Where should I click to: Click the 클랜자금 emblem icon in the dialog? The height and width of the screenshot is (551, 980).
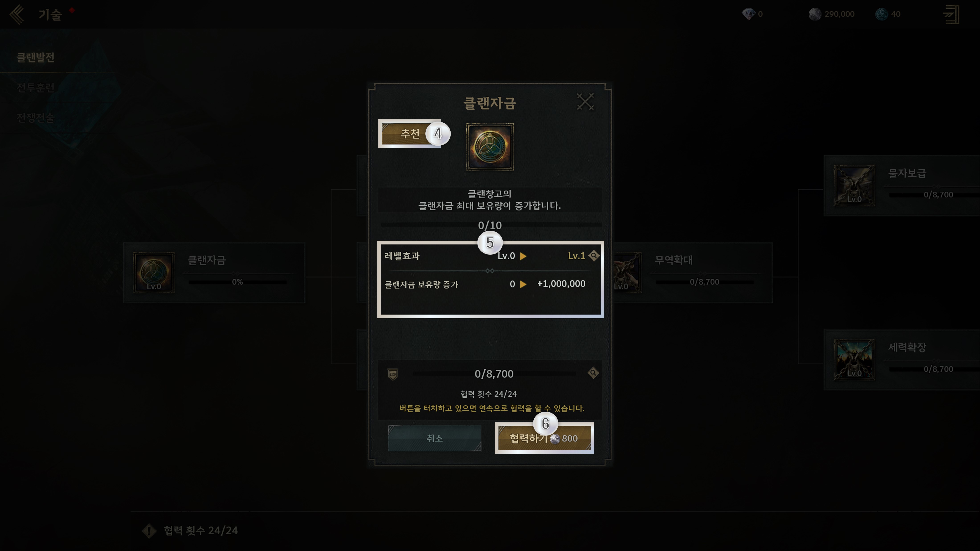pos(490,147)
